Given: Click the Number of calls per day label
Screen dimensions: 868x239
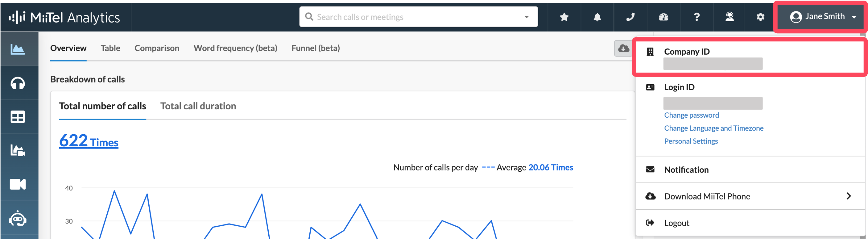Looking at the screenshot, I should [435, 168].
